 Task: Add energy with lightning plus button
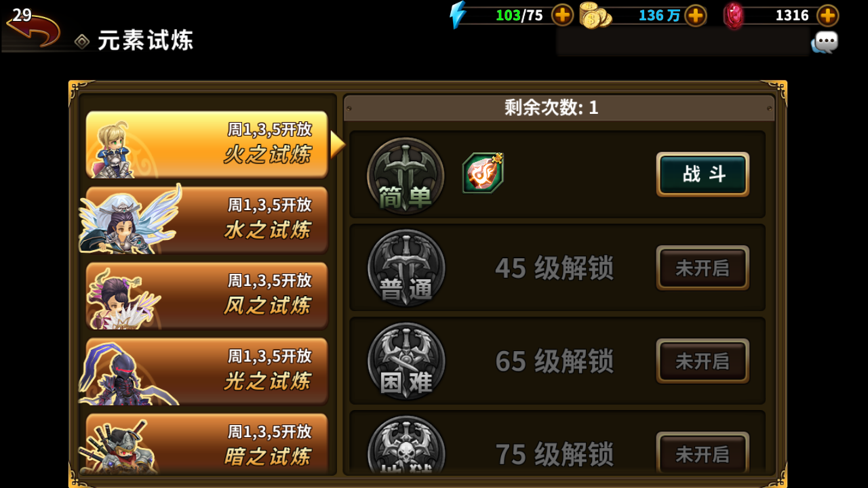(x=562, y=15)
